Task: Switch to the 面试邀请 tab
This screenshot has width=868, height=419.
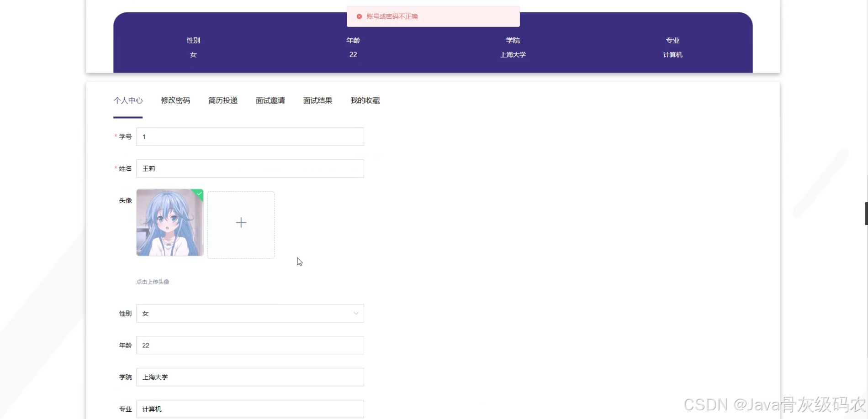Action: point(270,100)
